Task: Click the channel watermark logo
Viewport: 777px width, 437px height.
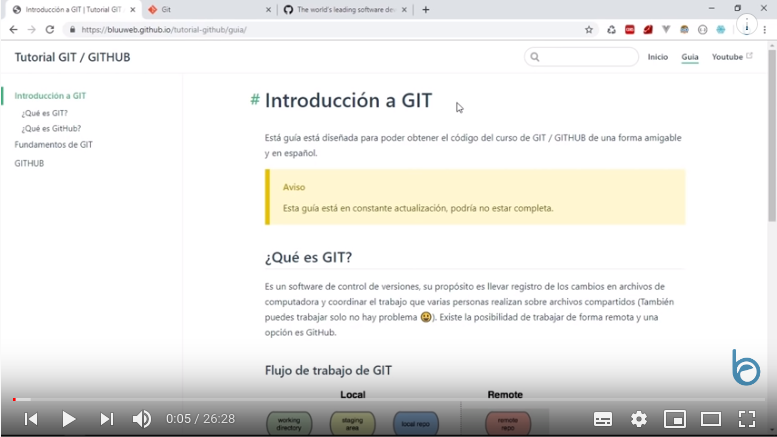Action: click(x=746, y=367)
